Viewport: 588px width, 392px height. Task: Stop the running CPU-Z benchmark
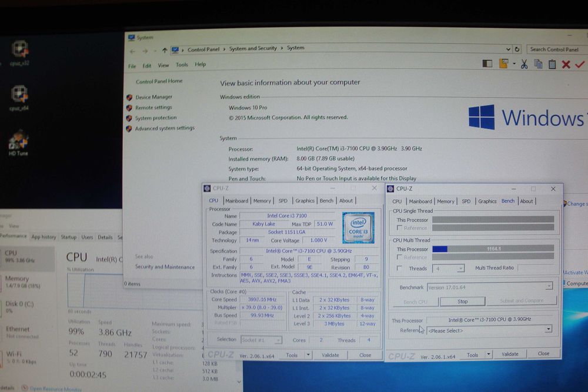tap(462, 301)
